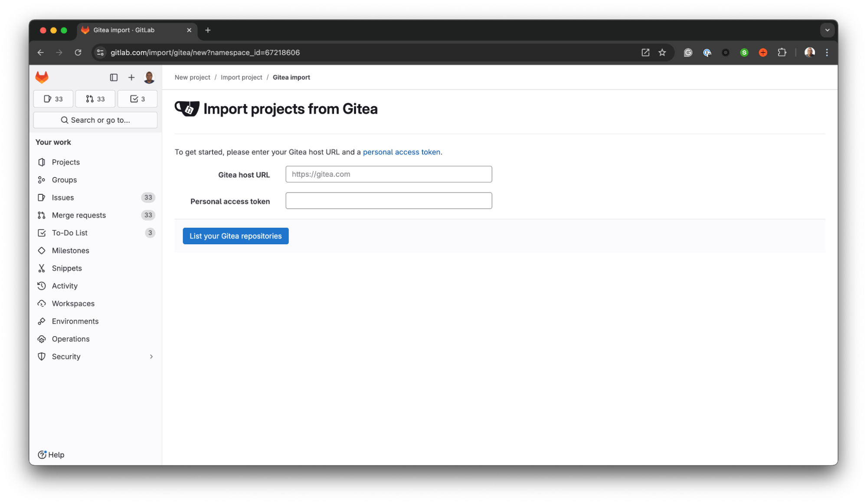Viewport: 867px width, 504px height.
Task: Click Import project breadcrumb
Action: (241, 77)
